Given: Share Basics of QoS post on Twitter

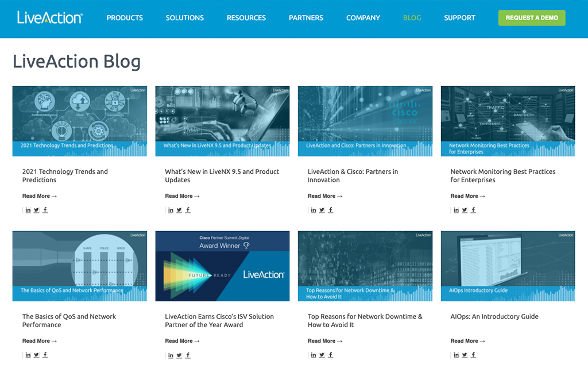Looking at the screenshot, I should click(36, 355).
